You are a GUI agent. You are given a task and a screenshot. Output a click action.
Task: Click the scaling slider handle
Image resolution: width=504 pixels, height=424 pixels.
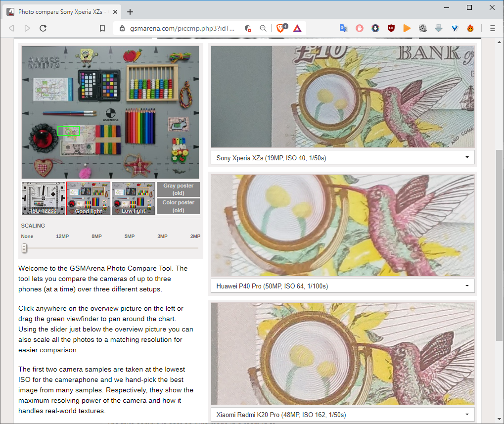[x=24, y=248]
